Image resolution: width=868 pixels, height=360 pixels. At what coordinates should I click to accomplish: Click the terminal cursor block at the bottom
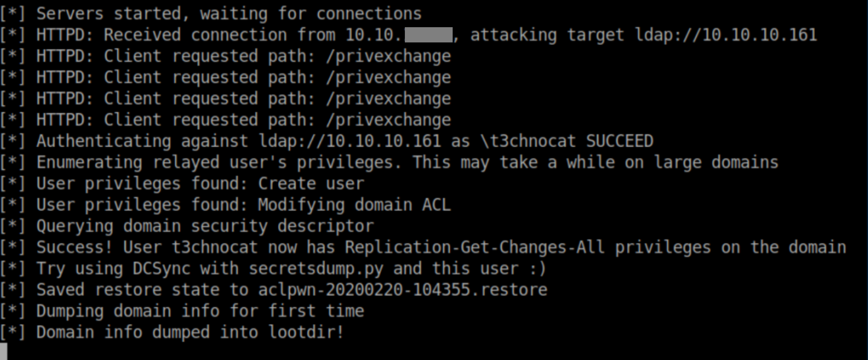click(x=4, y=351)
